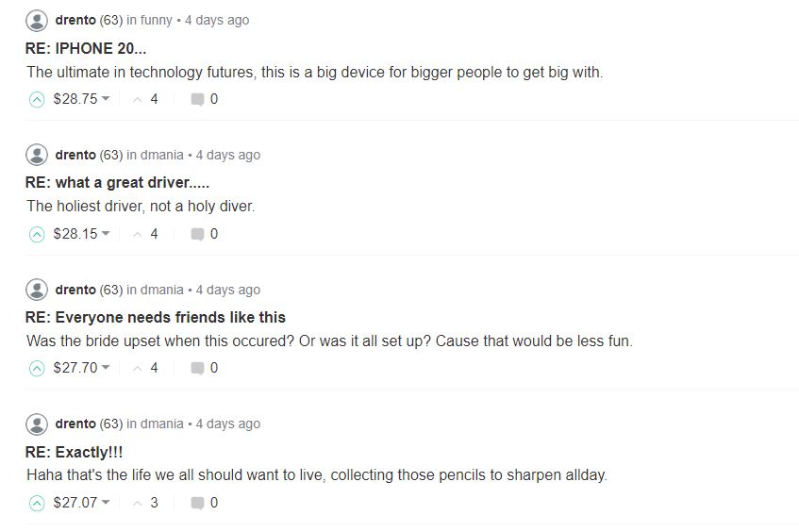The width and height of the screenshot is (799, 532).
Task: Upvote the holiest driver comment
Action: (37, 235)
